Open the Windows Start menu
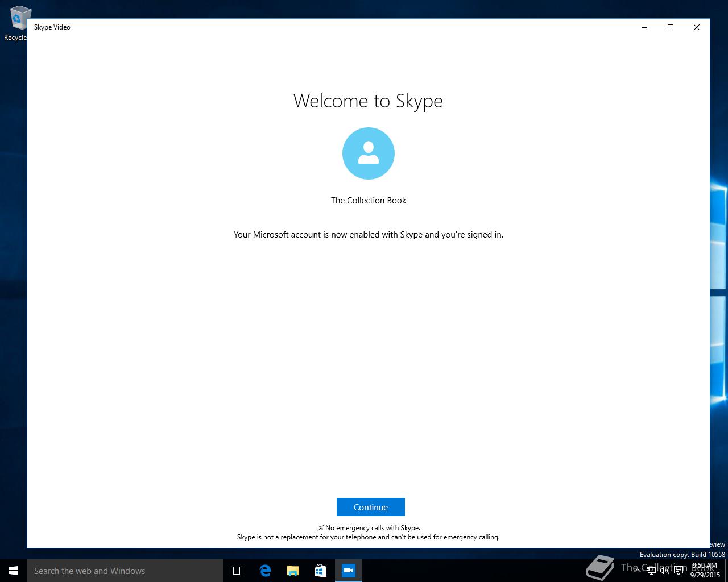Image resolution: width=728 pixels, height=582 pixels. pos(14,571)
